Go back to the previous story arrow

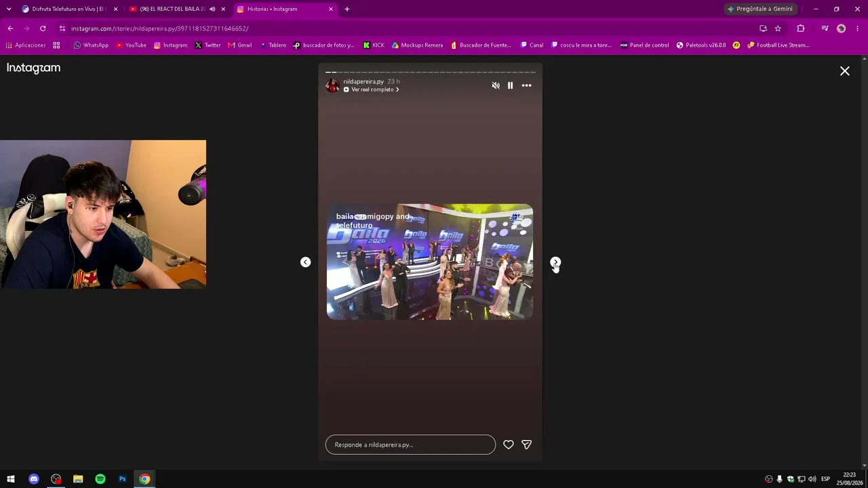tap(305, 262)
